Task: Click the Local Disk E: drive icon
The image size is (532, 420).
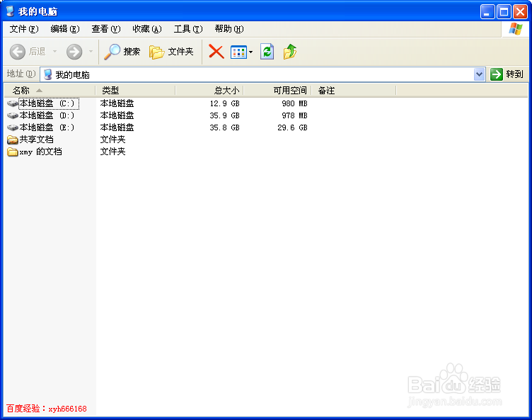Action: 13,127
